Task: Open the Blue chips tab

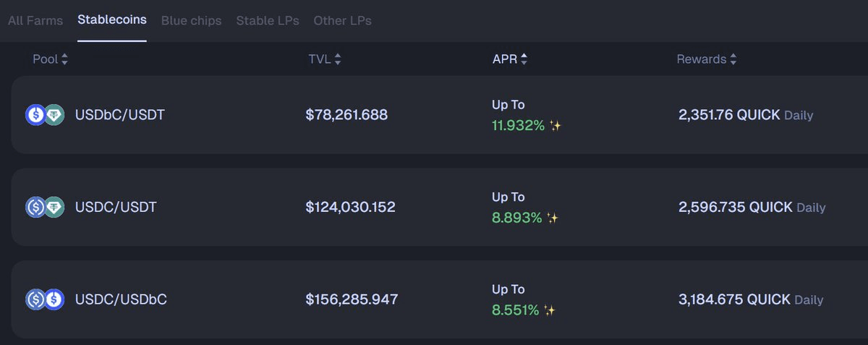Action: coord(192,20)
